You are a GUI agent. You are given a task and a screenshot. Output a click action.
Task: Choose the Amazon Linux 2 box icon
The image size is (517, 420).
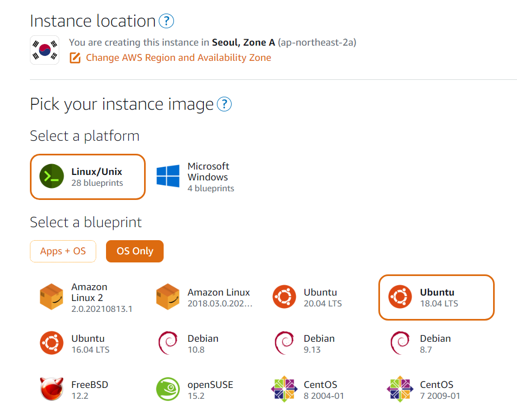click(52, 297)
